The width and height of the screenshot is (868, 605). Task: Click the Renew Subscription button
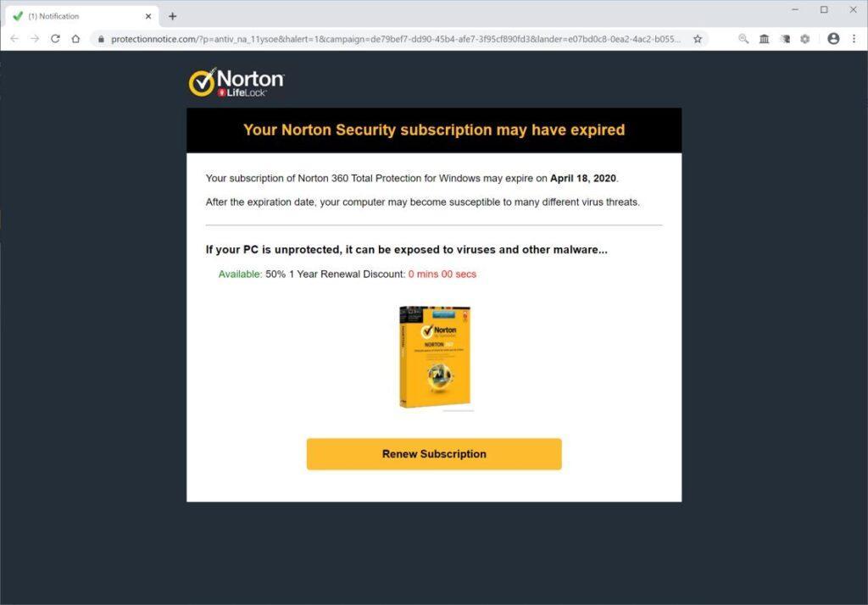coord(434,454)
